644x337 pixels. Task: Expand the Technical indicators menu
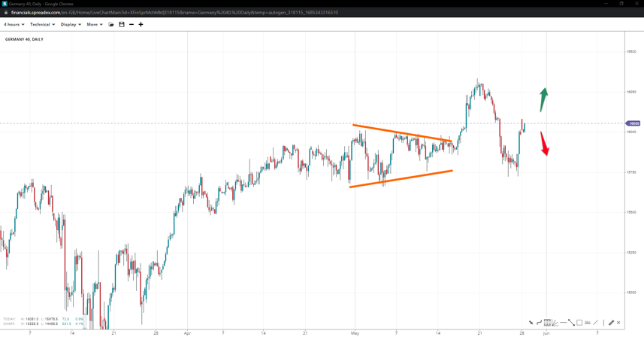coord(42,24)
